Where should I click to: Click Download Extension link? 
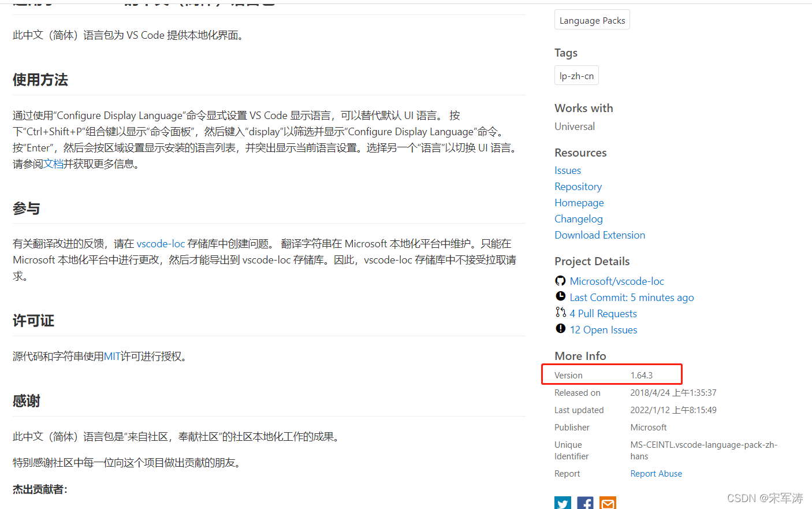[x=600, y=235]
